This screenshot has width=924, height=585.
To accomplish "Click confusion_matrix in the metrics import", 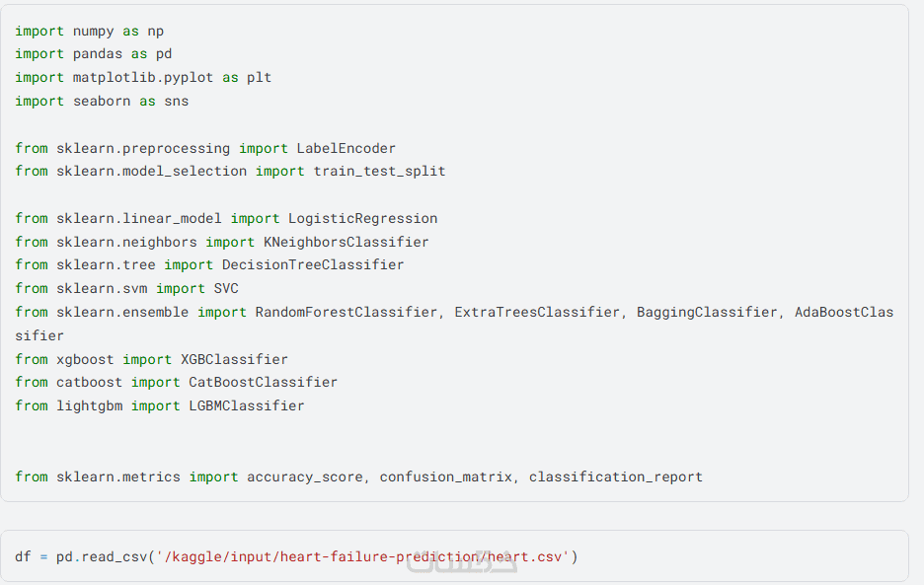I will (445, 476).
